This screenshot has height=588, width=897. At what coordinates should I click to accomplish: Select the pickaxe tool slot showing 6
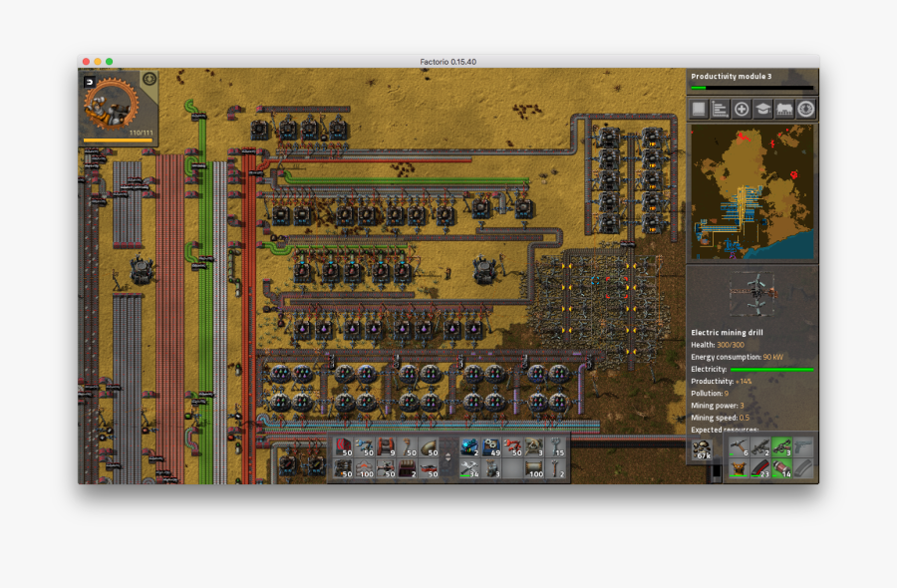tap(738, 448)
